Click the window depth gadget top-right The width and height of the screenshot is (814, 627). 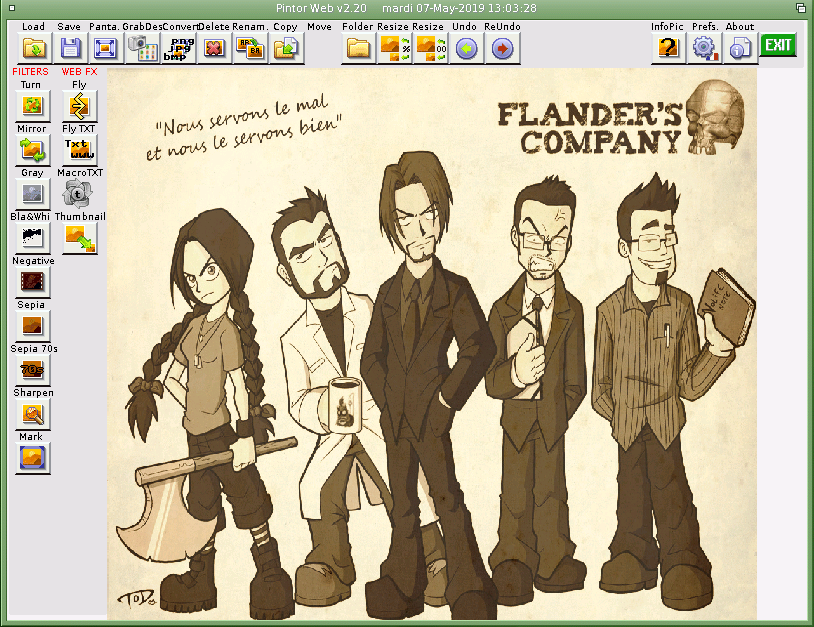click(802, 8)
